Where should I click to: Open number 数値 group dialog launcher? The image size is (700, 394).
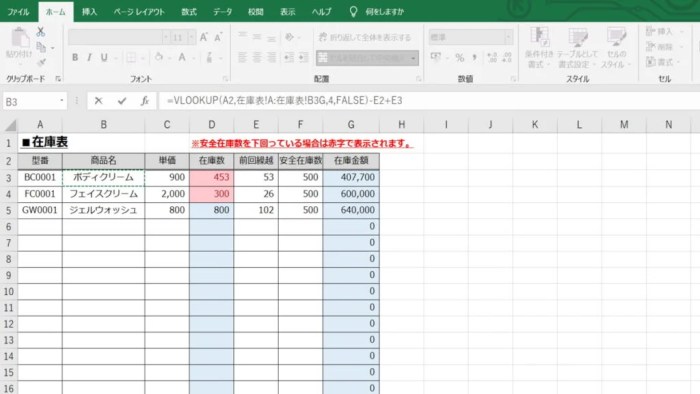click(x=513, y=79)
